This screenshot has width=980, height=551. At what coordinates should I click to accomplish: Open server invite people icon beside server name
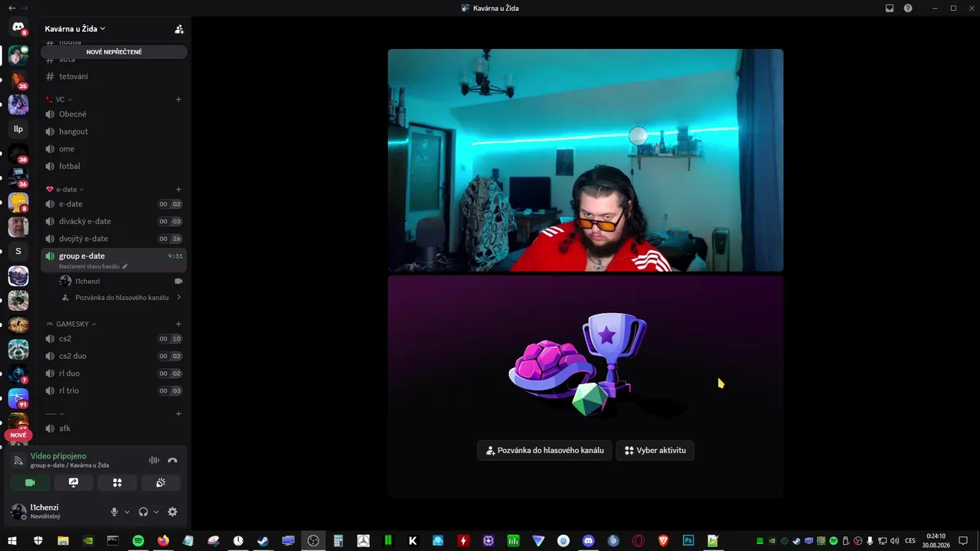[x=179, y=29]
